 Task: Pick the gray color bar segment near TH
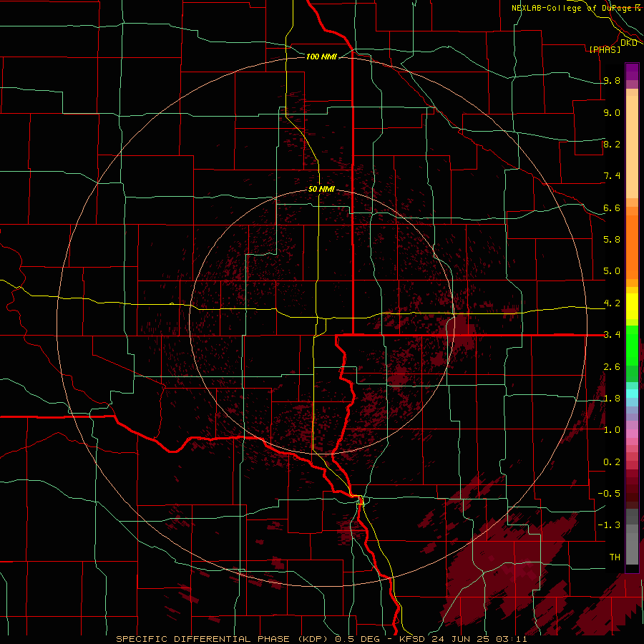coord(632,549)
